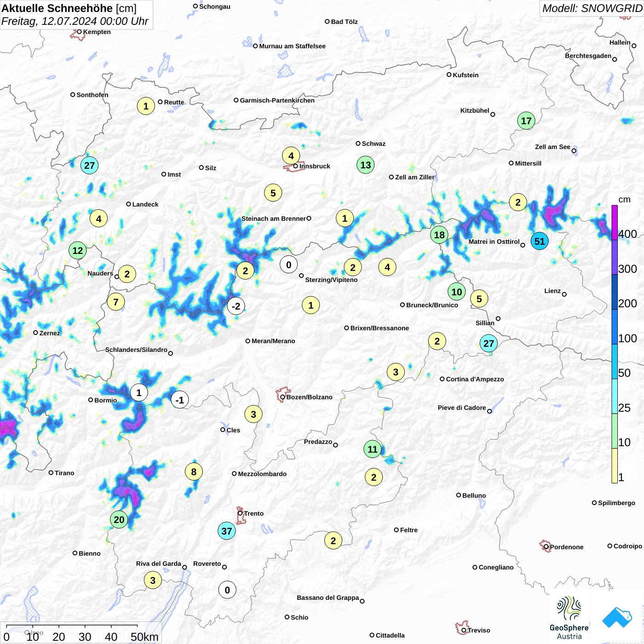Click the Meran/Merano city label
The height and width of the screenshot is (644, 644).
coord(273,341)
